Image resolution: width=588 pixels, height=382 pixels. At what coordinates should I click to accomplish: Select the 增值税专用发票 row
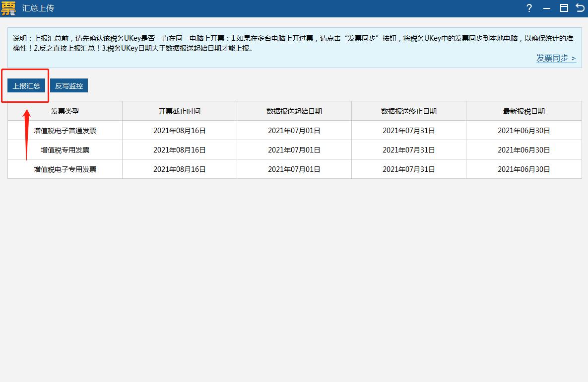pos(65,150)
